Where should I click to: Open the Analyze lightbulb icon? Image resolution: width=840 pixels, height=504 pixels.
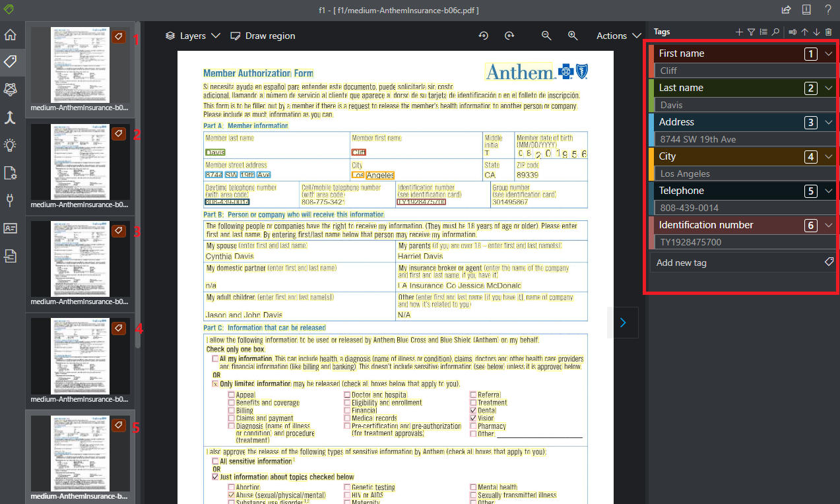point(11,145)
